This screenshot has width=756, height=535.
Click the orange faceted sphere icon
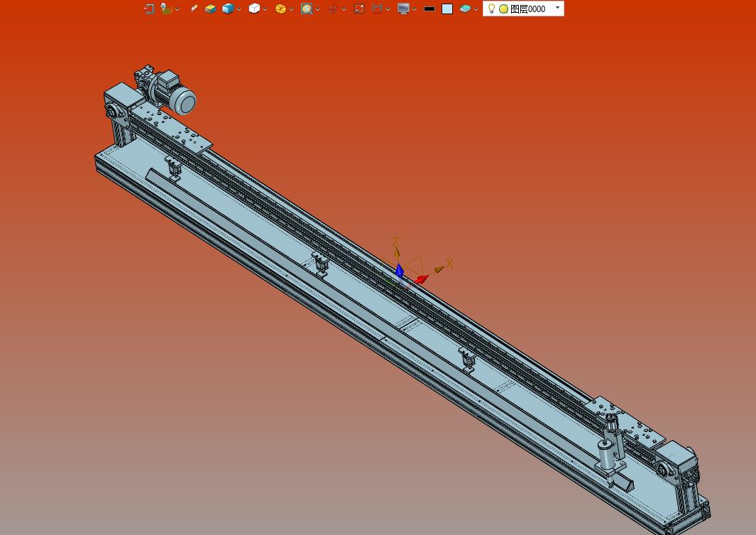coord(280,9)
